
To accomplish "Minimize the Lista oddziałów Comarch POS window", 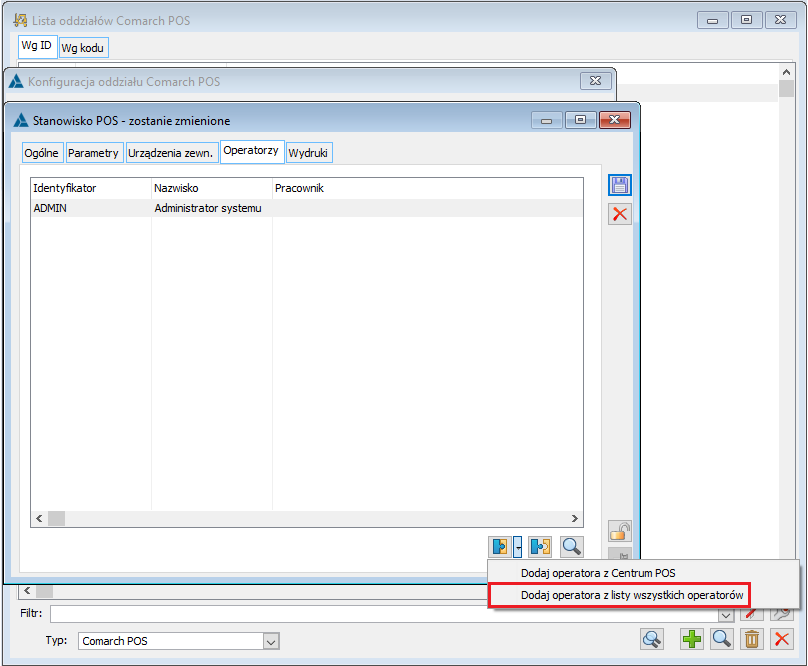I will point(713,20).
